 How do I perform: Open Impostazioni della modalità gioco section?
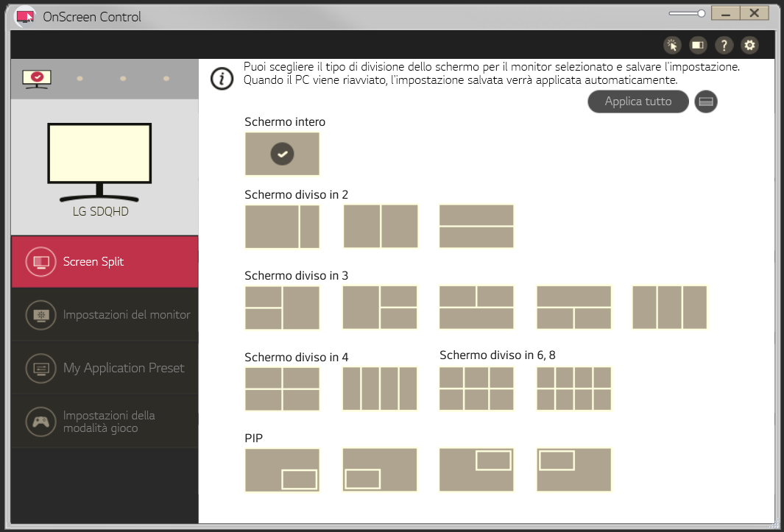tap(105, 421)
